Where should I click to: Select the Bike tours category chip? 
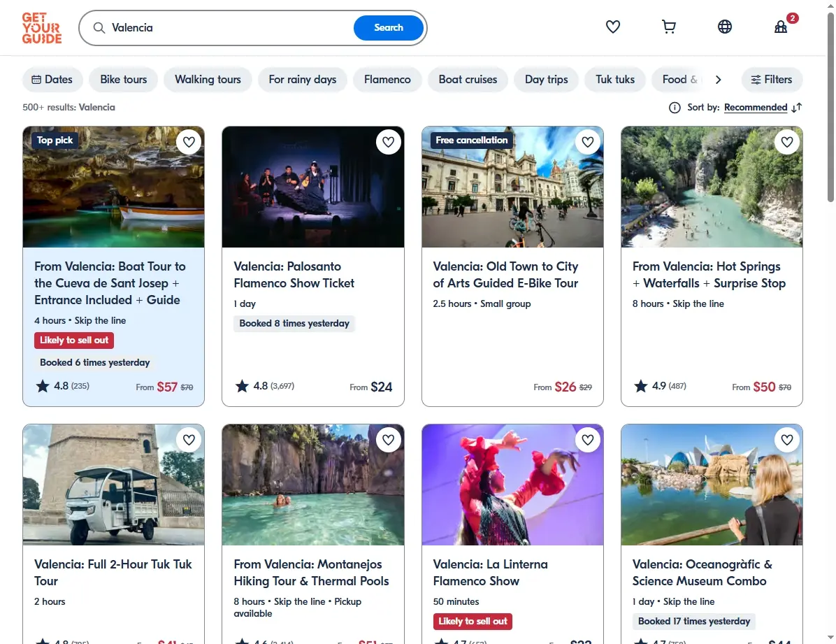(x=123, y=80)
